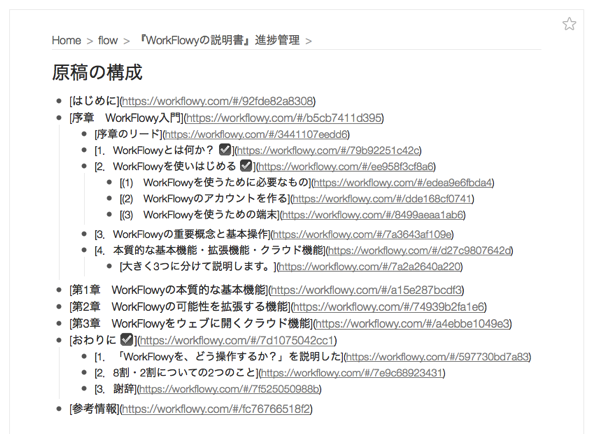Open link workflowy.com/#/a4ebbe1049e3

[x=413, y=324]
